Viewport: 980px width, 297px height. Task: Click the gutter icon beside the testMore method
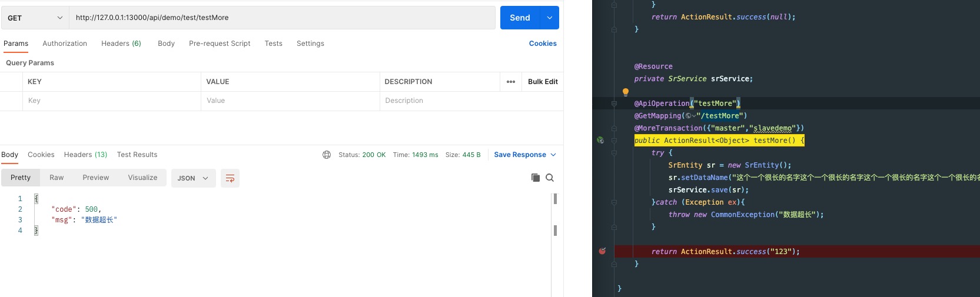[x=600, y=141]
